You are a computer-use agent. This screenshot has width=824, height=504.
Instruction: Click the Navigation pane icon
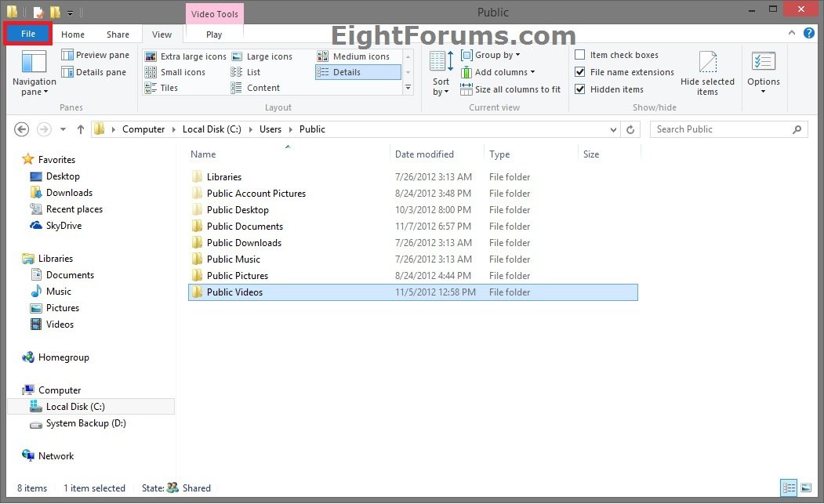[34, 63]
